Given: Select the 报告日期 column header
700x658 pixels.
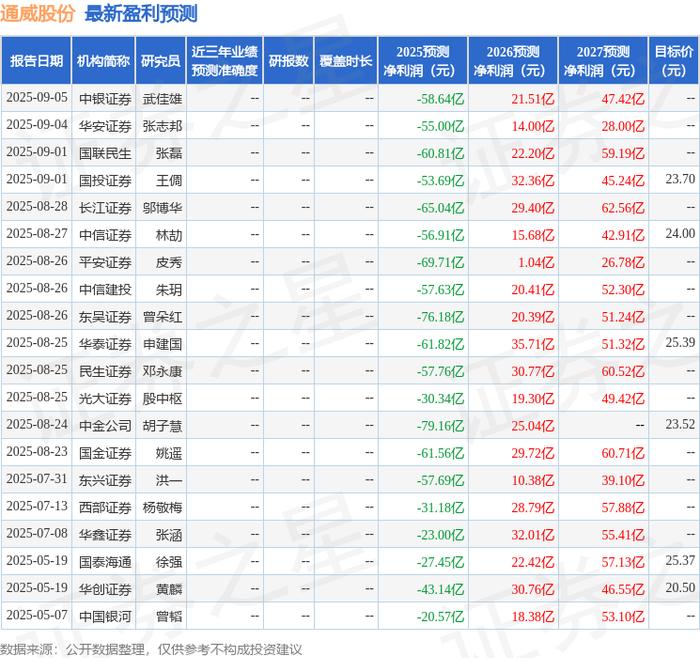Looking at the screenshot, I should pyautogui.click(x=36, y=61).
